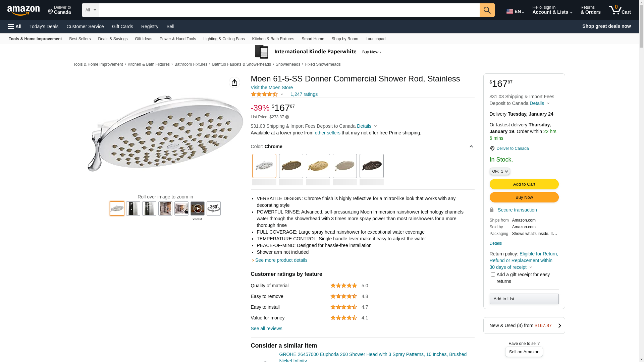Visit the Moen Store link
The height and width of the screenshot is (362, 644).
[x=272, y=87]
